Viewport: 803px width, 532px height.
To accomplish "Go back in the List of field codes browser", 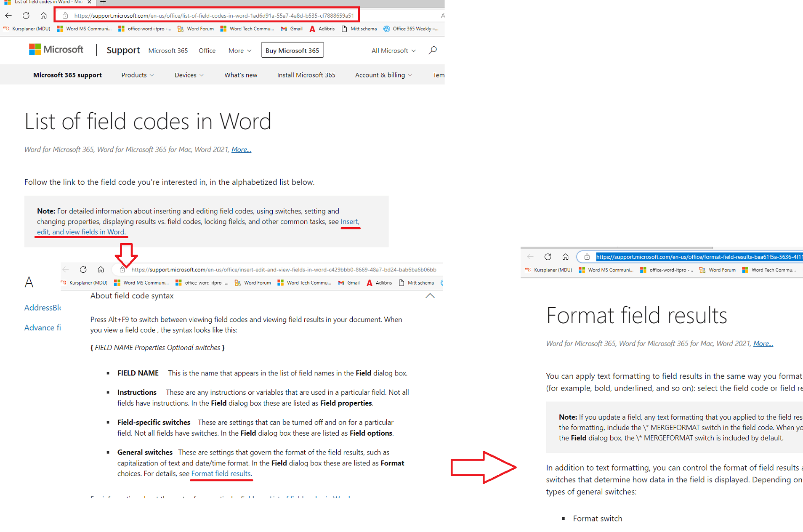I will pyautogui.click(x=8, y=16).
